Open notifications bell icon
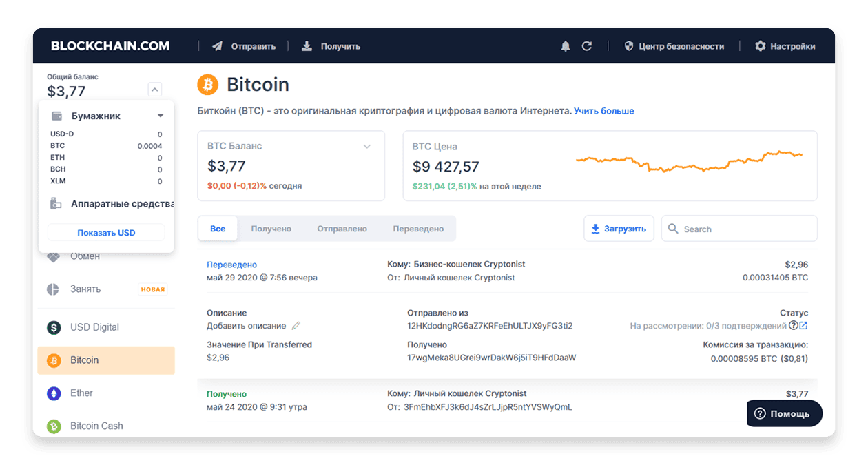Screen dimensions: 868x465 (566, 46)
